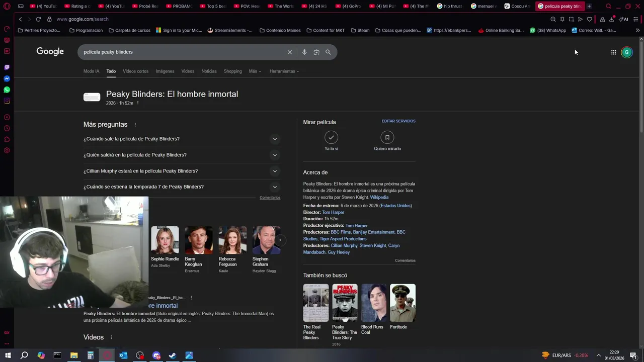
Task: Open the Opera GX main menu logo
Action: coord(7,6)
